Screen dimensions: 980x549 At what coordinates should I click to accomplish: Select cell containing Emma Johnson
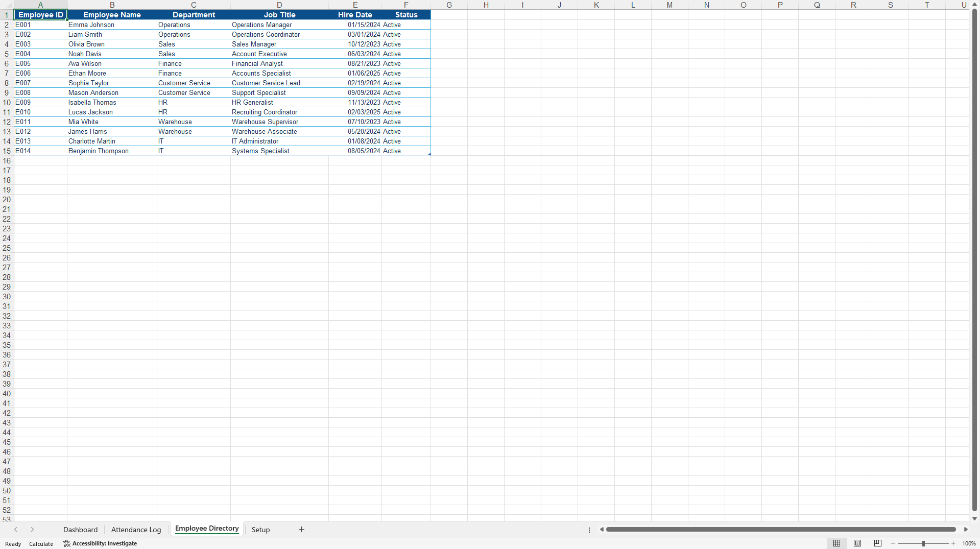pyautogui.click(x=112, y=25)
